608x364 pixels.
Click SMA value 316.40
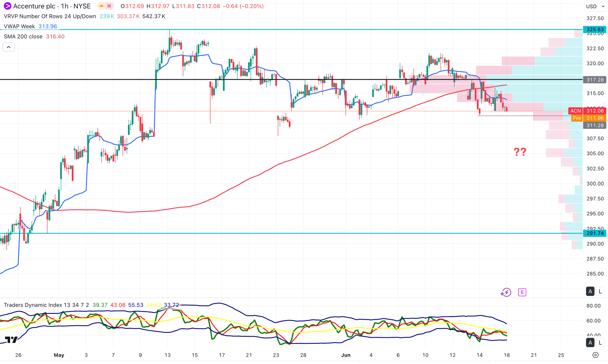coord(55,36)
